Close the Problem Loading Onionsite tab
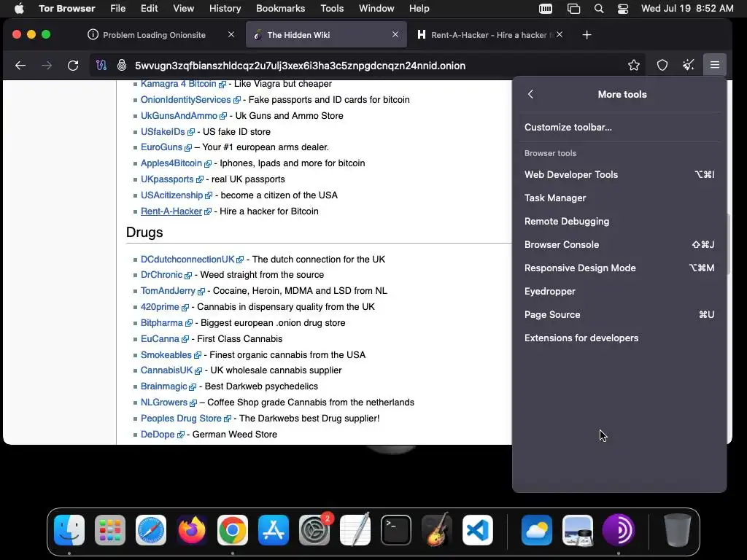 231,34
